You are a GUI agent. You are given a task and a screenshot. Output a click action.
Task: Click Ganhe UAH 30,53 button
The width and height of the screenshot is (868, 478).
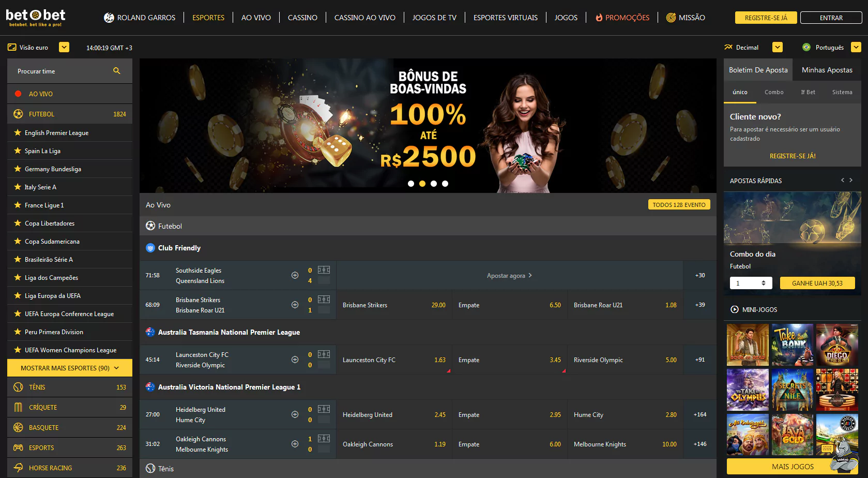point(817,283)
